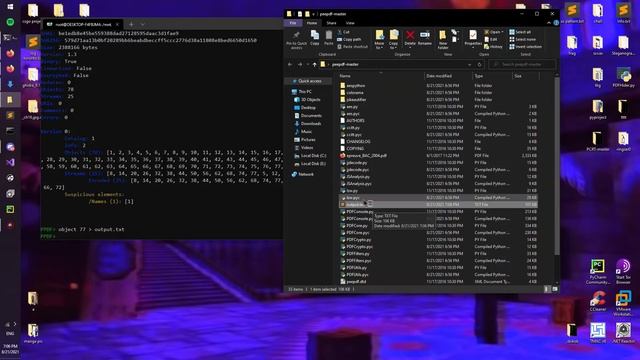Click History in the Open group
The image size is (640, 360).
point(493,47)
